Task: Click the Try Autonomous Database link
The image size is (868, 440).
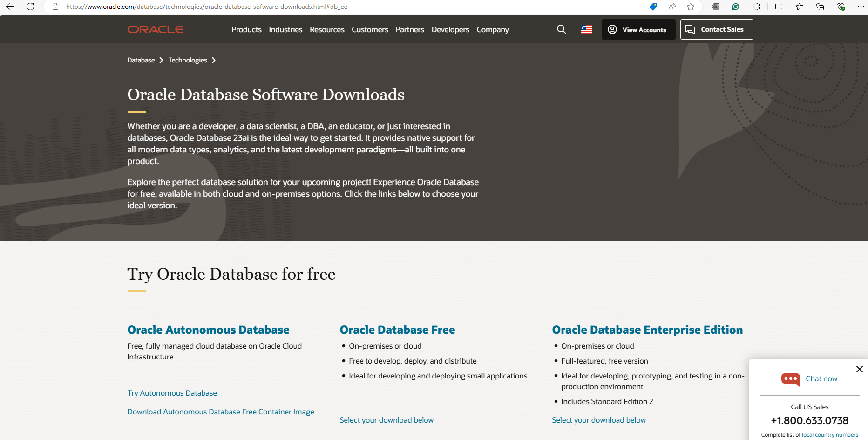Action: [172, 393]
